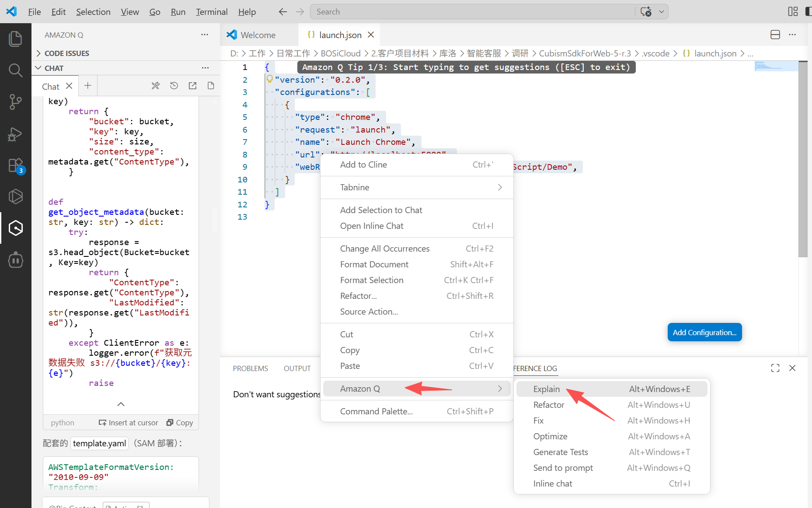Screen dimensions: 812x508
Task: Collapse the Python code block with the chevron
Action: pos(121,404)
